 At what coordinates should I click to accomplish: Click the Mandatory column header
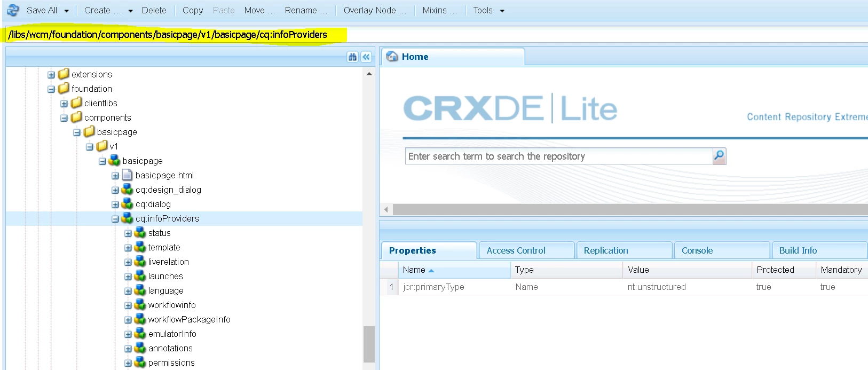[842, 270]
